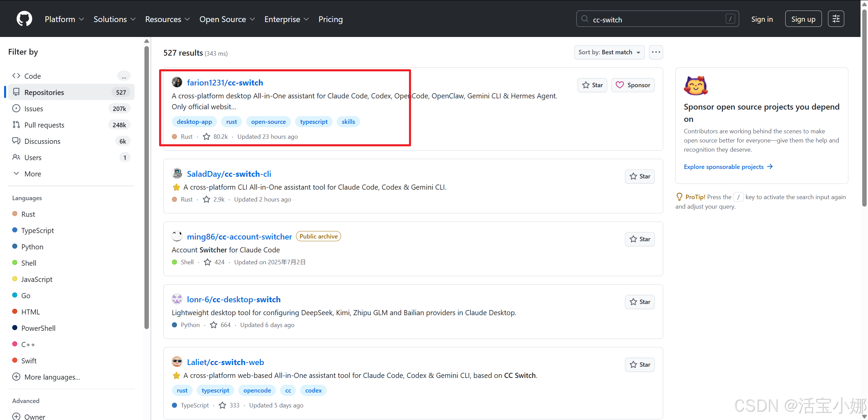The image size is (868, 420).
Task: Star the ming86/cc-account-switcher repository
Action: (x=640, y=239)
